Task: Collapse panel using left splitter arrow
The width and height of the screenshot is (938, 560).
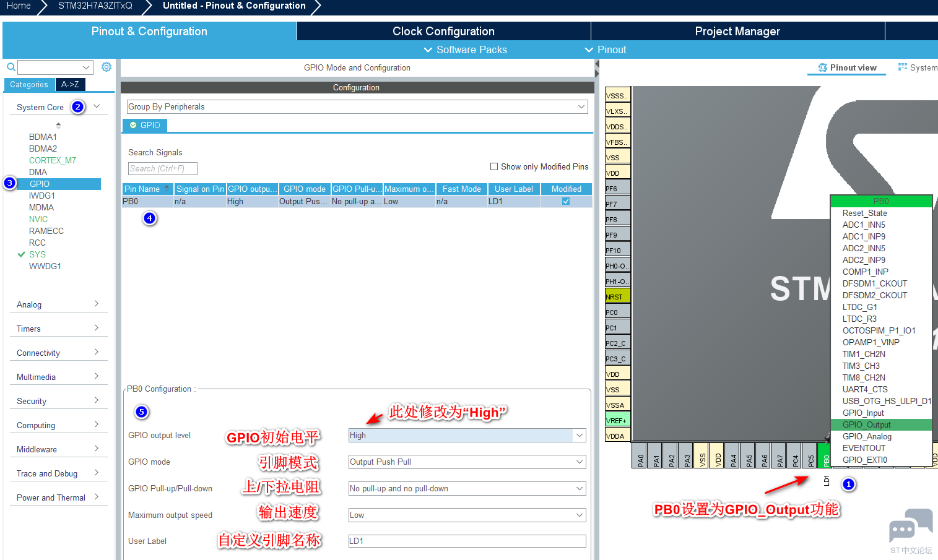Action: tap(597, 64)
